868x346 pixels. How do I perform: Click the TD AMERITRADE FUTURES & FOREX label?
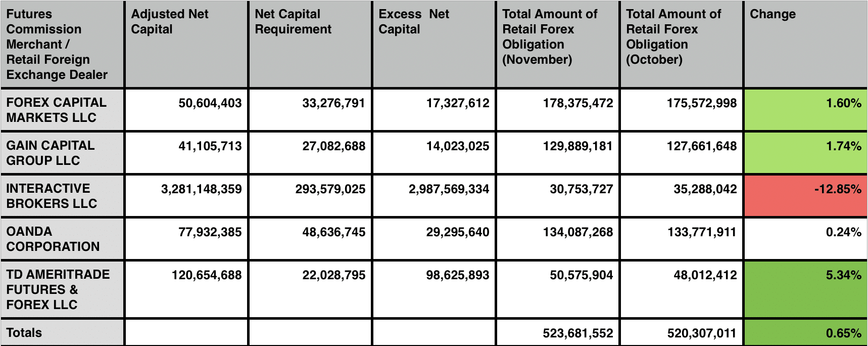click(58, 289)
